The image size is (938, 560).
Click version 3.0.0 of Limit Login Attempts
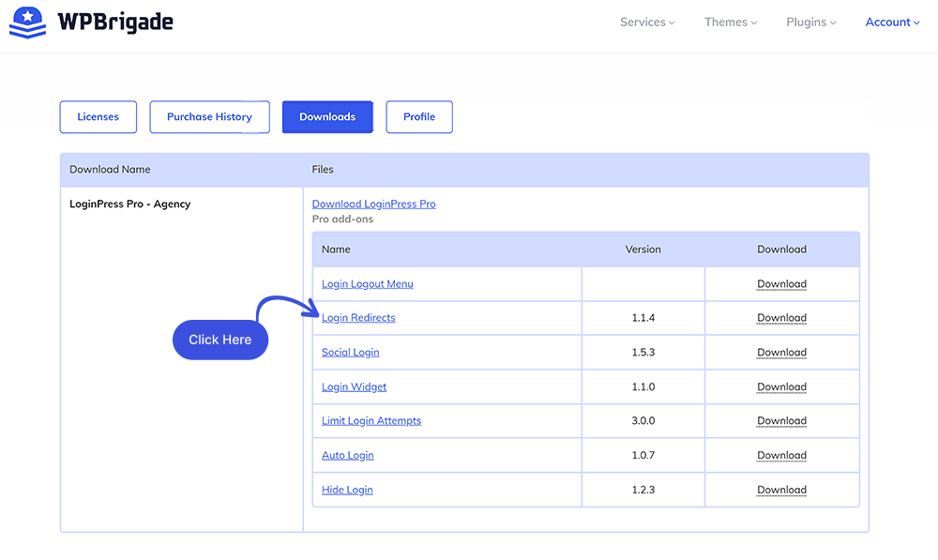pos(643,420)
